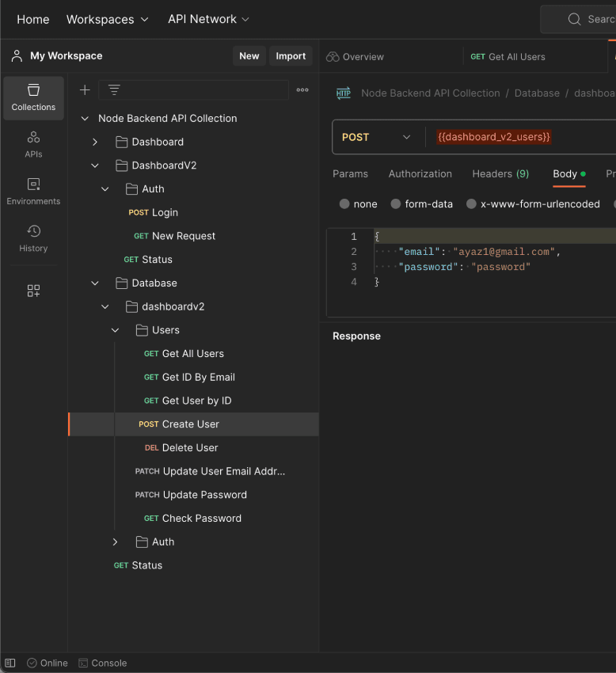Click the Import button
The image size is (616, 673).
point(291,55)
